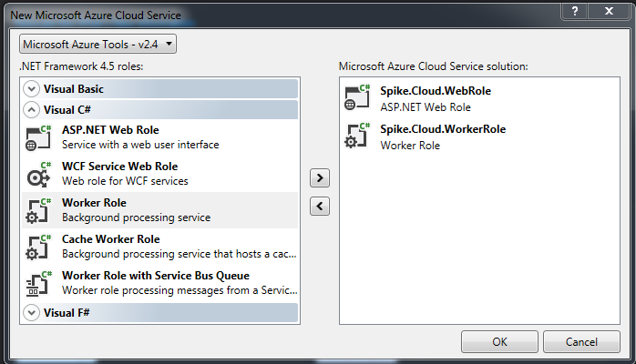The width and height of the screenshot is (636, 364).
Task: Click the Spike.Cloud.WorkerRole icon
Action: tap(357, 136)
